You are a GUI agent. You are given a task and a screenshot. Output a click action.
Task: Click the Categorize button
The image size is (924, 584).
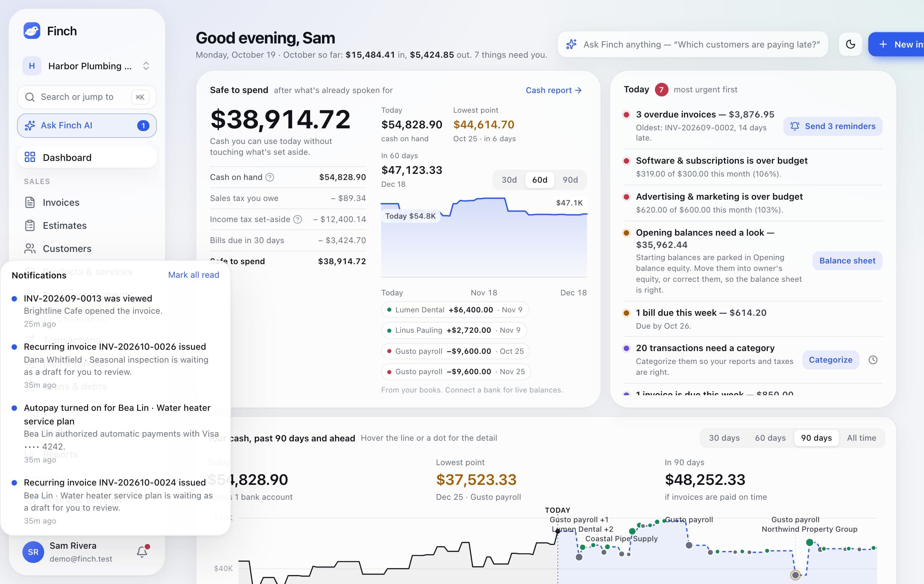pos(830,360)
